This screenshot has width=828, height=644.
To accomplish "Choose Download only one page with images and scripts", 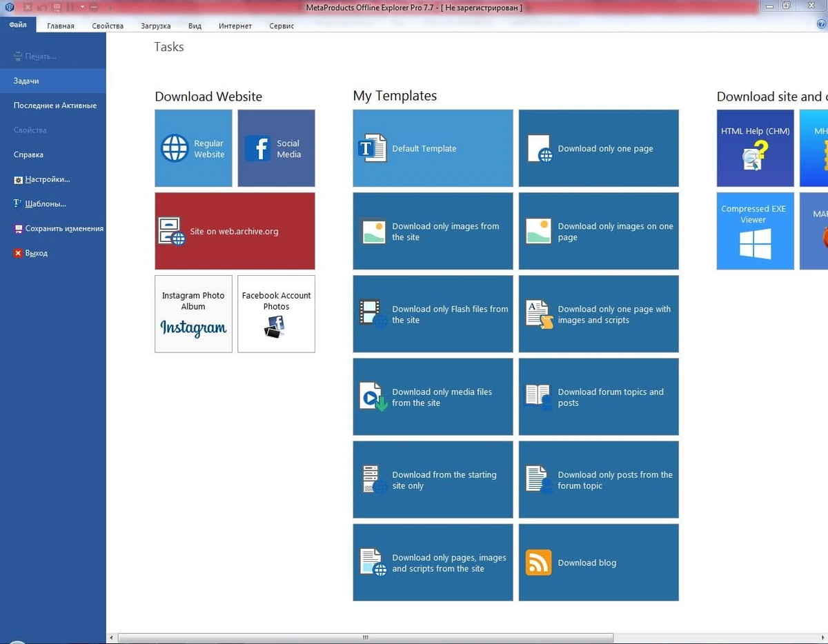I will point(598,314).
